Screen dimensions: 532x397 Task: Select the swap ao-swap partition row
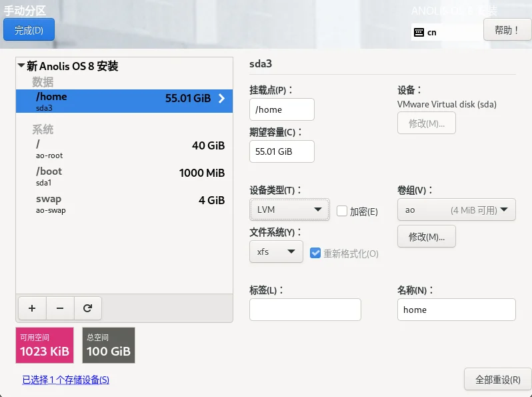tap(124, 204)
